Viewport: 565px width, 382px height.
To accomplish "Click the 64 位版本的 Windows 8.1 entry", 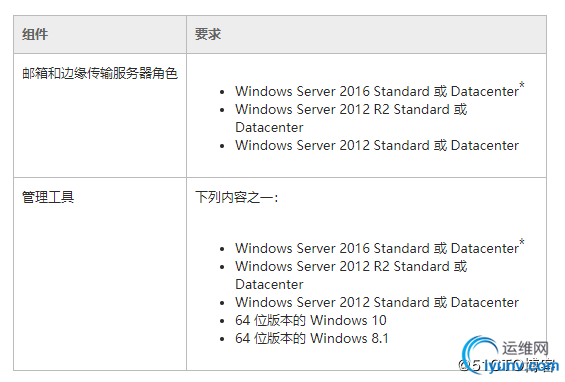I will [x=312, y=338].
